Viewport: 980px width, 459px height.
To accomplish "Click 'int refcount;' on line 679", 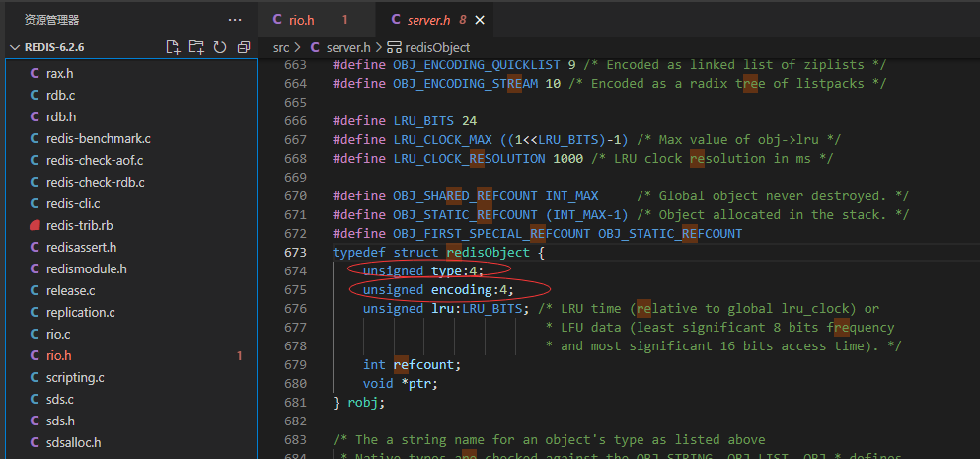I will (x=412, y=365).
